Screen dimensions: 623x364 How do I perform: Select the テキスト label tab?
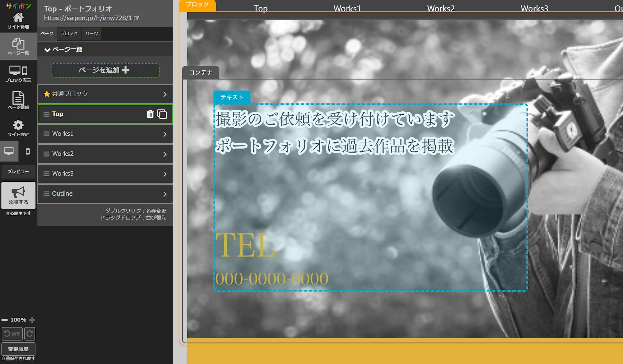(232, 97)
